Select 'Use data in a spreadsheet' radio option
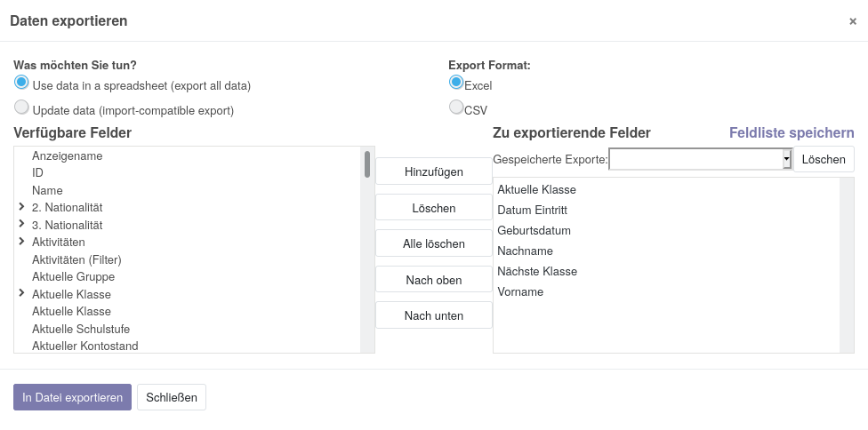 (22, 83)
